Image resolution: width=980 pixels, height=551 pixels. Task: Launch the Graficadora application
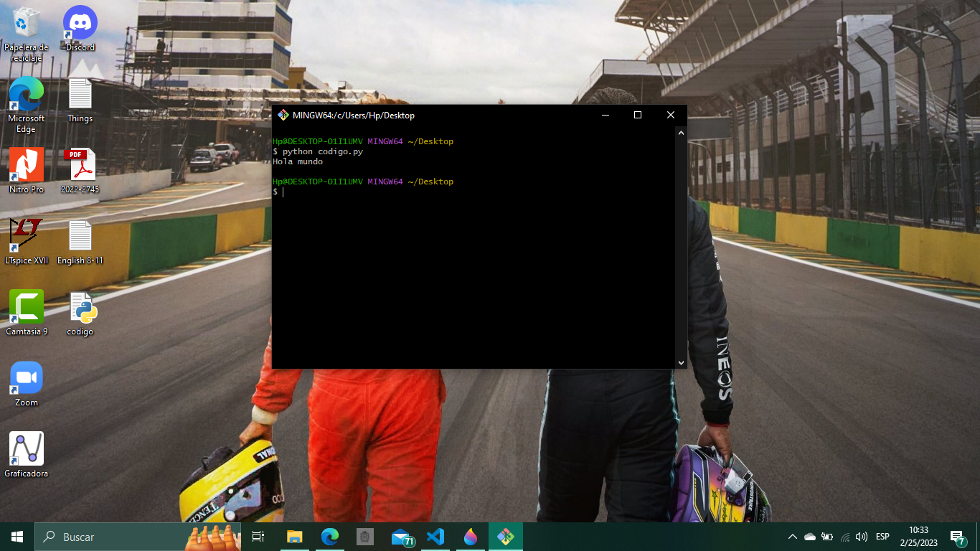click(26, 445)
